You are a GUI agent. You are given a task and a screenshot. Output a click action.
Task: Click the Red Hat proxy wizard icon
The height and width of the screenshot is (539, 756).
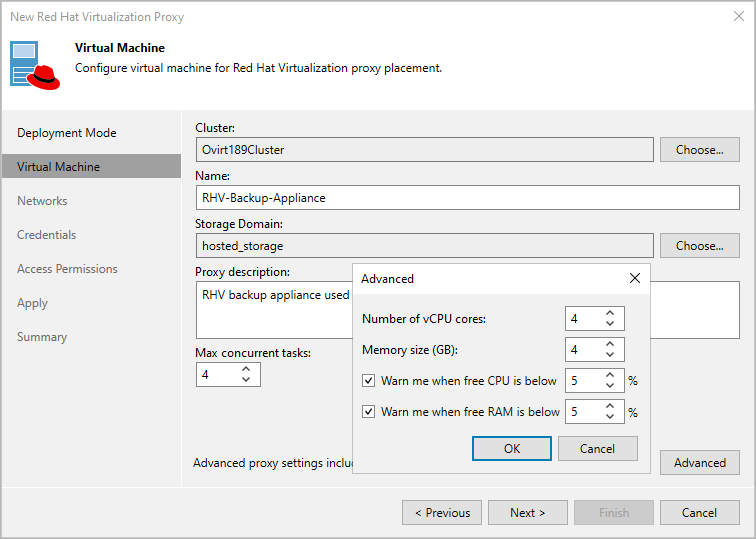(35, 66)
